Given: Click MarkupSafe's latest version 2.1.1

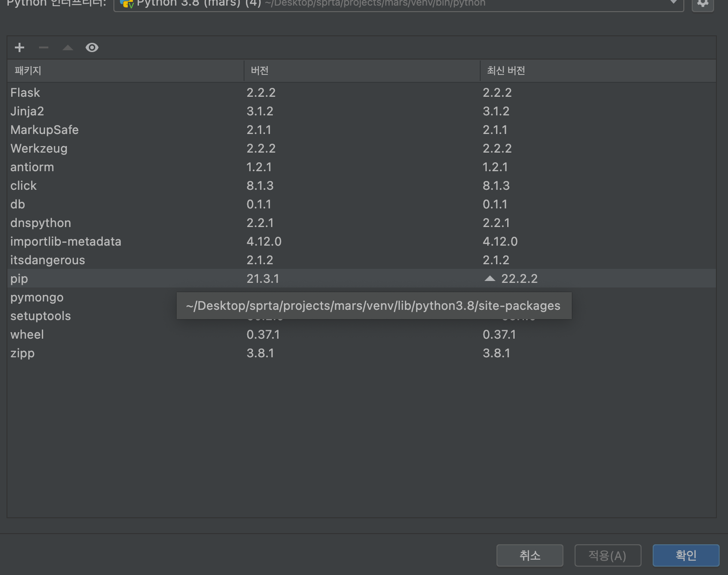Looking at the screenshot, I should [495, 130].
